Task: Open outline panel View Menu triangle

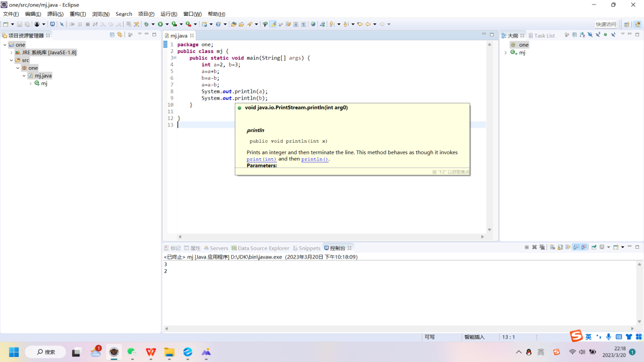Action: 623,34
